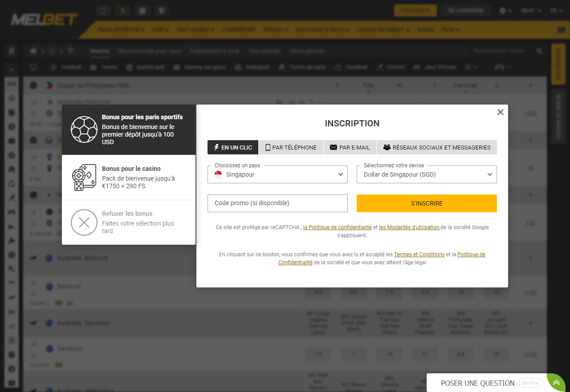Filter by Tennis sport
570x392 pixels.
point(104,68)
